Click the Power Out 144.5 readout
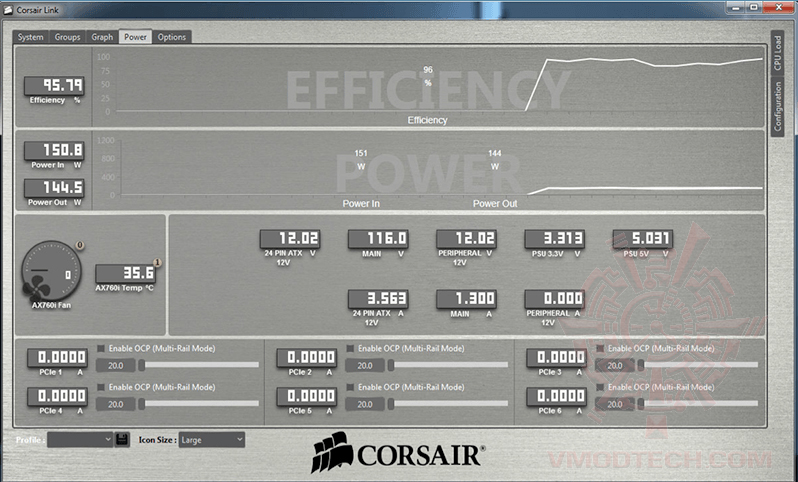The width and height of the screenshot is (798, 482). pyautogui.click(x=54, y=188)
